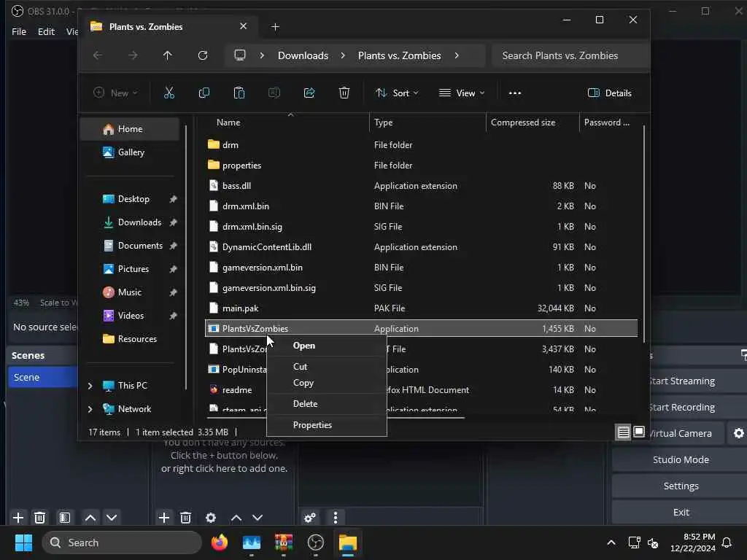Screen dimensions: 747x560
Task: Click the taskbar clock showing 8:52 PM
Action: click(x=693, y=542)
